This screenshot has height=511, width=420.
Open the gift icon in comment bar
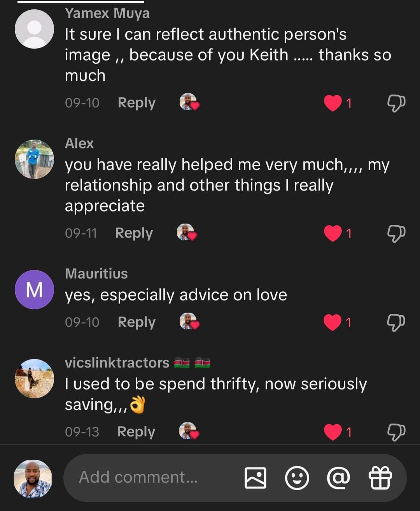[380, 478]
